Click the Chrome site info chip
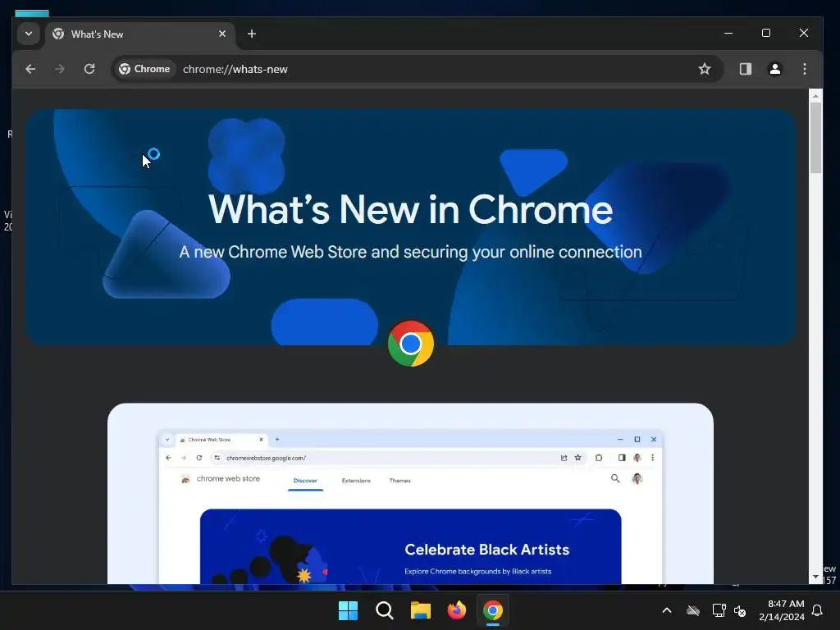The width and height of the screenshot is (840, 630). [144, 69]
